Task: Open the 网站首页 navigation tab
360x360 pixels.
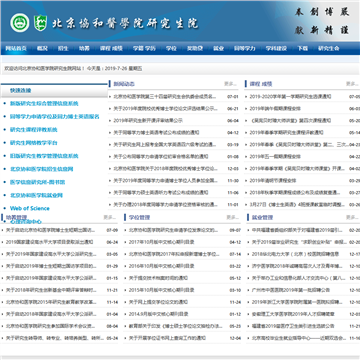Action: [x=16, y=48]
